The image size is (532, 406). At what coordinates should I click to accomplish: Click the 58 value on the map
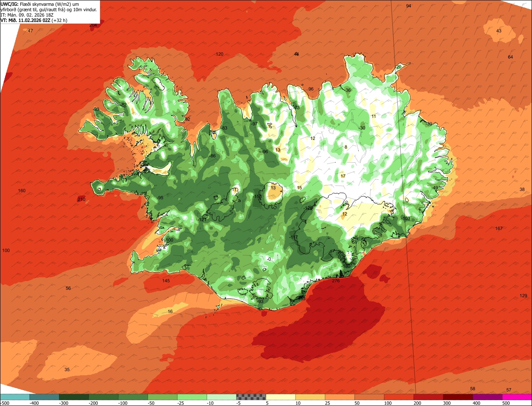click(473, 389)
